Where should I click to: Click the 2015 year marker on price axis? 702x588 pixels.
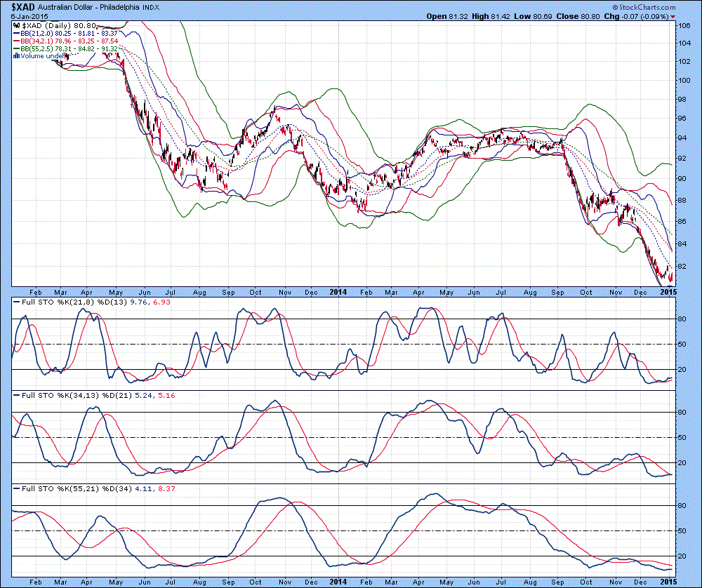point(668,290)
